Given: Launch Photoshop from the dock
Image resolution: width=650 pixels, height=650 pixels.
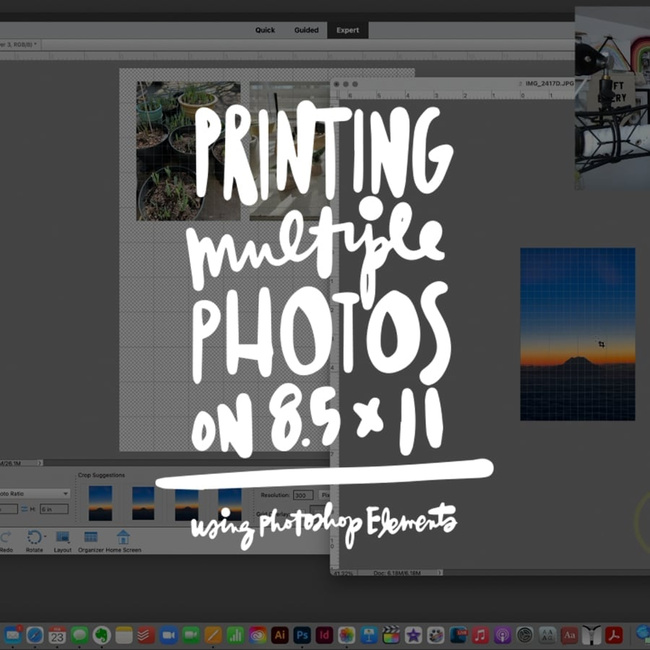Looking at the screenshot, I should coord(302,635).
